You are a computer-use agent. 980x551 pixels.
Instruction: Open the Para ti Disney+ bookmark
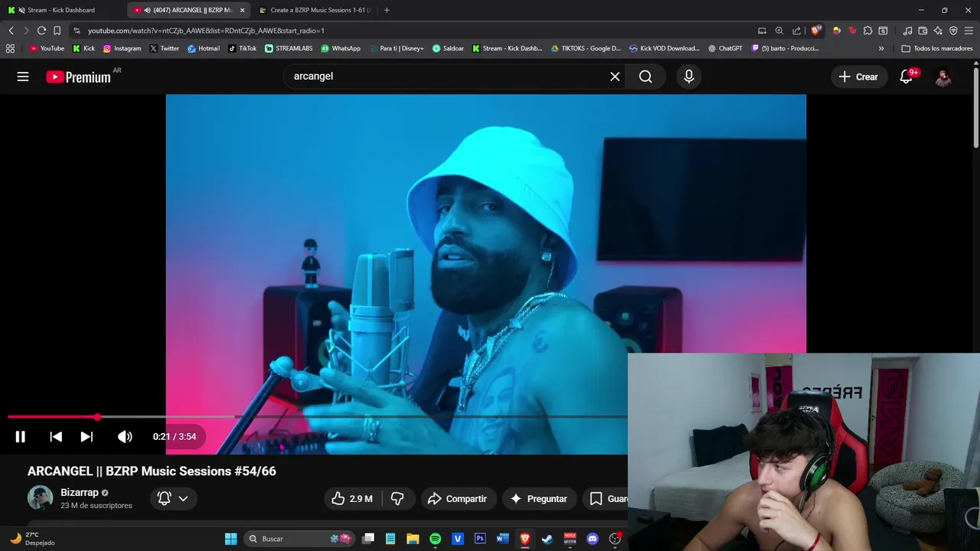point(396,48)
